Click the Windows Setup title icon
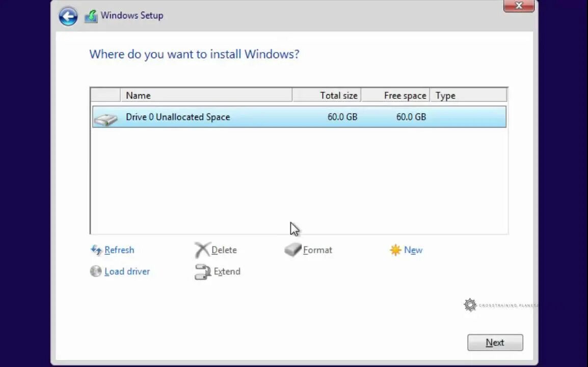This screenshot has height=367, width=588. tap(91, 16)
